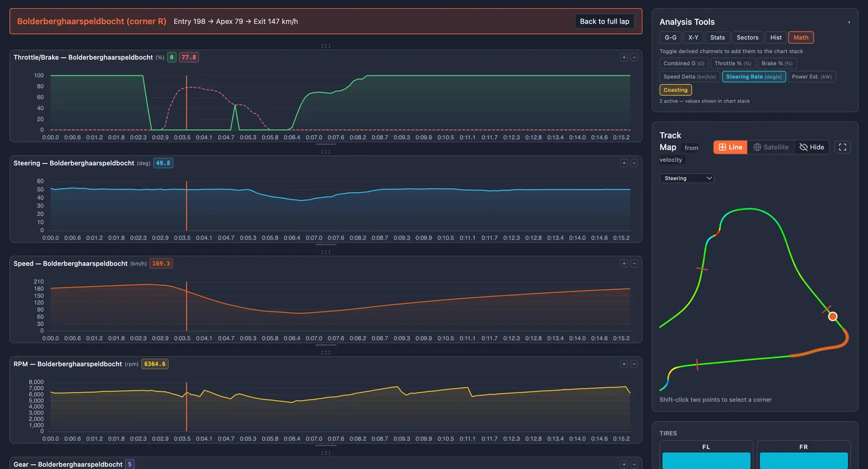Open the Steering color-channel dropdown
The height and width of the screenshot is (469, 868).
(x=687, y=178)
